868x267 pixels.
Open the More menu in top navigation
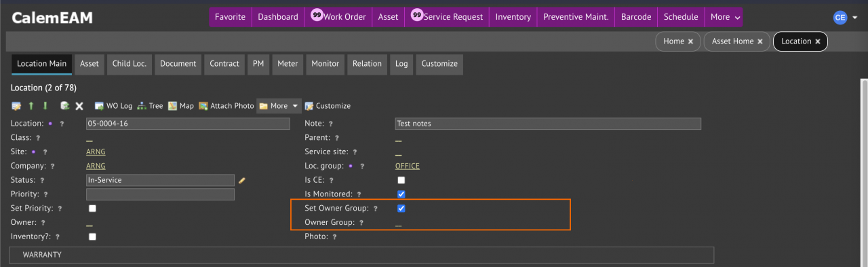725,17
